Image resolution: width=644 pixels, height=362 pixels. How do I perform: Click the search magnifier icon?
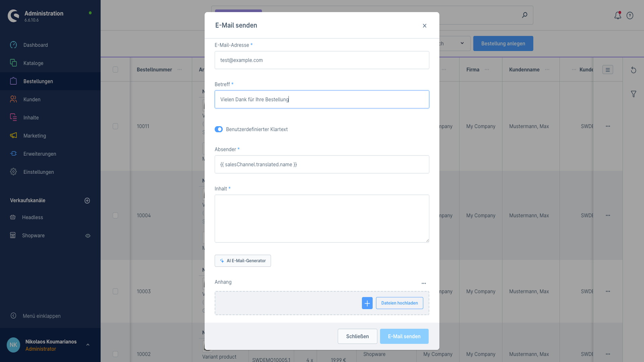coord(525,15)
